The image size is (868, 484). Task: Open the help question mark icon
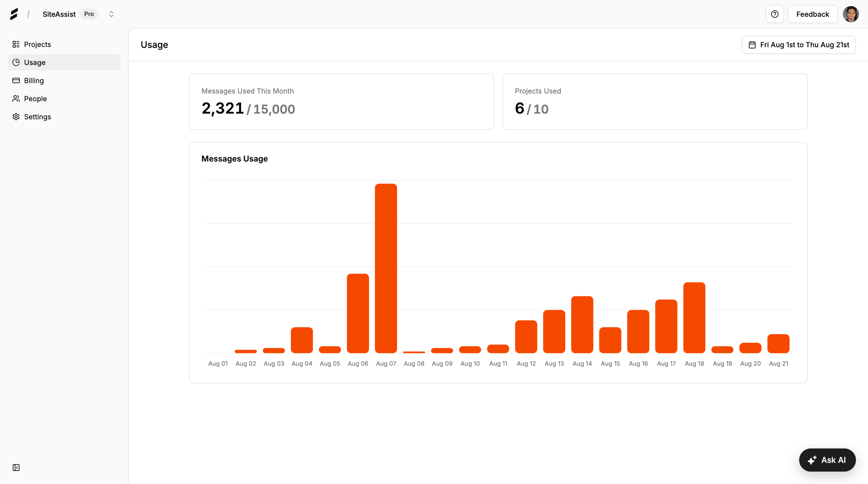[x=774, y=14]
